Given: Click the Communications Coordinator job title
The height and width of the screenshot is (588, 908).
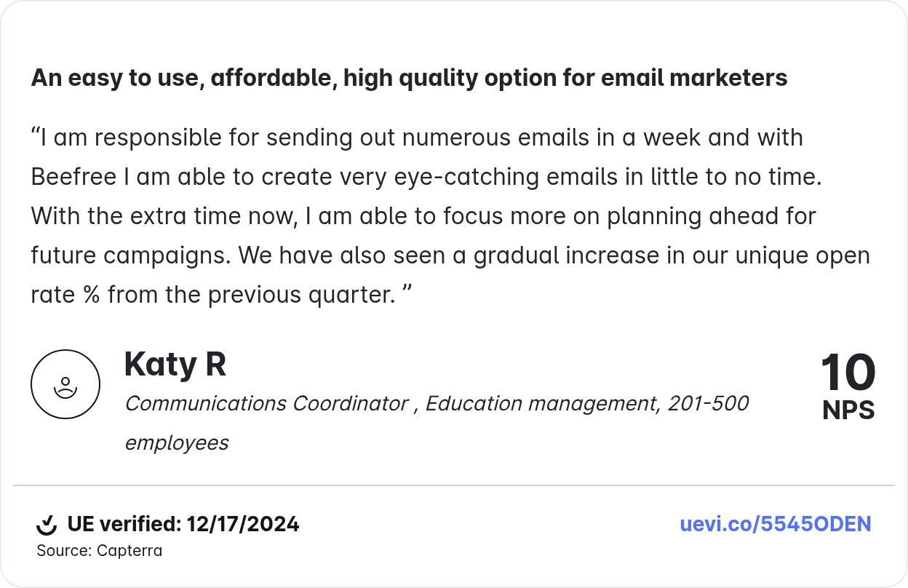Looking at the screenshot, I should (x=266, y=403).
